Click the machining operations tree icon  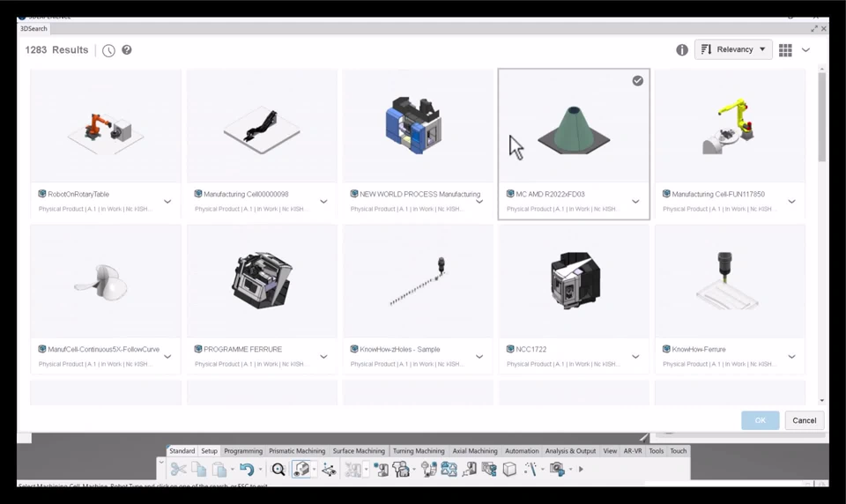tap(489, 470)
